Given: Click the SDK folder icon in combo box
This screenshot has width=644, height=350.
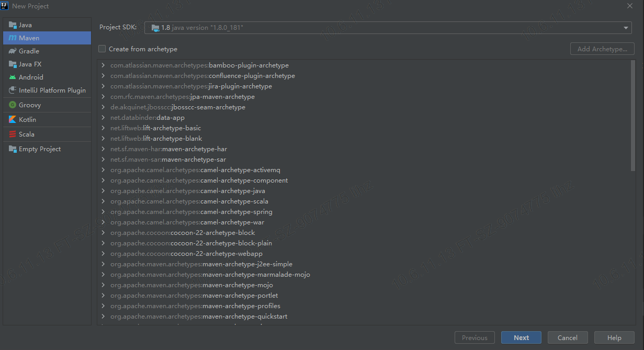Looking at the screenshot, I should pyautogui.click(x=155, y=27).
